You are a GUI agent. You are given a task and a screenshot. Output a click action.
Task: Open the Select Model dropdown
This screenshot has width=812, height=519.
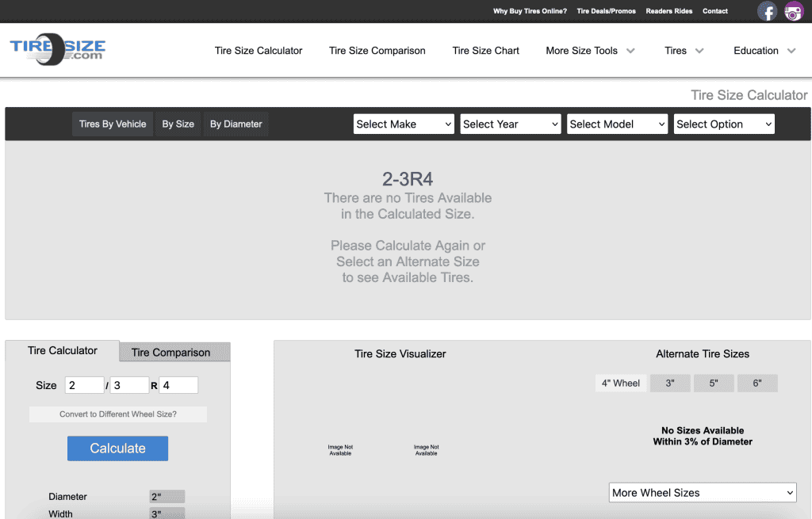click(x=617, y=124)
